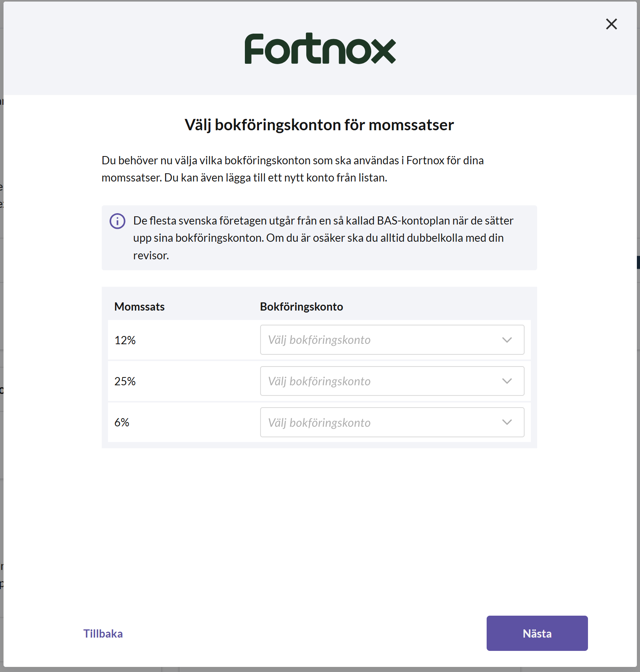Click the chevron arrow in the 6% row

click(x=507, y=422)
